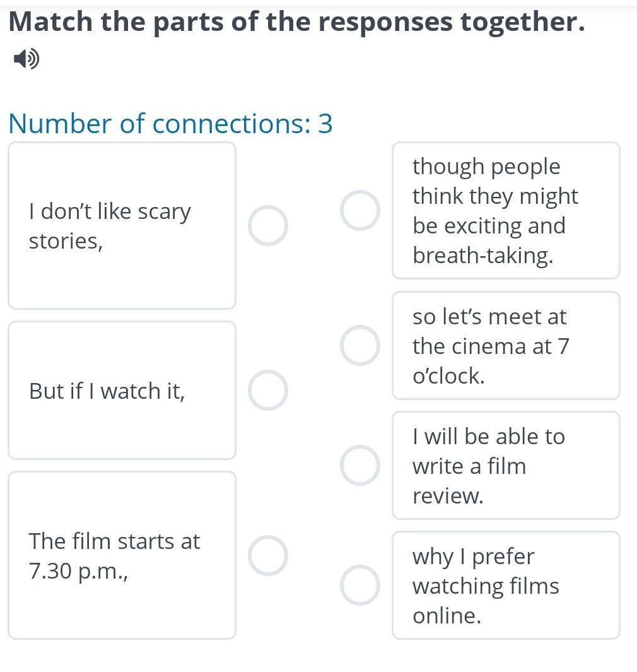This screenshot has height=672, width=637.
Task: Click the word "o'clock." in the cinema answer
Action: (448, 376)
